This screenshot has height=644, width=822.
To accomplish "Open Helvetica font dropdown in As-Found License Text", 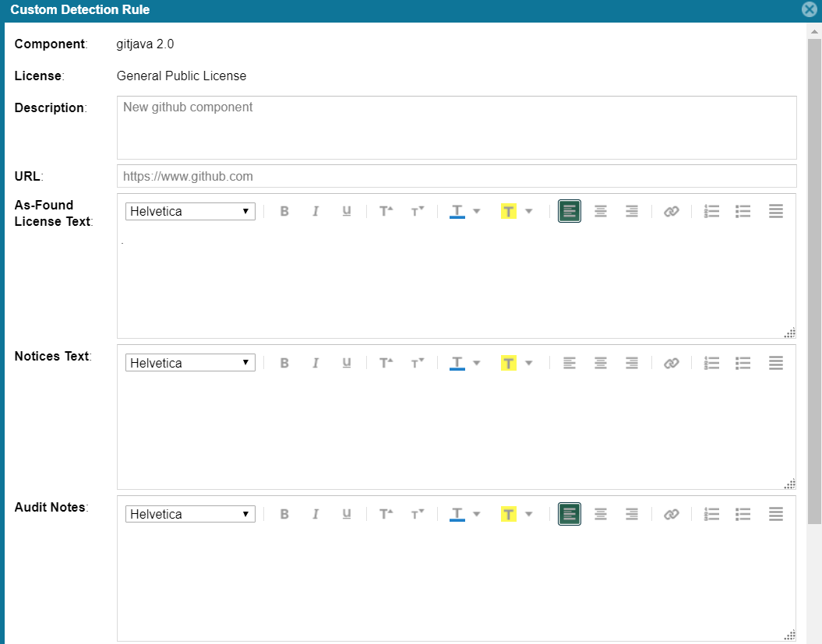I will click(x=190, y=211).
